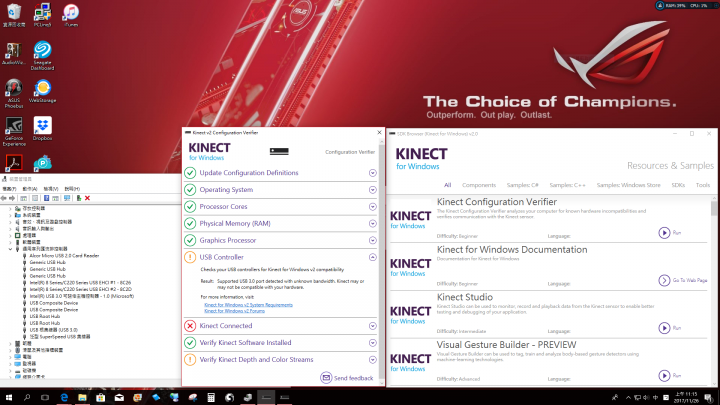The height and width of the screenshot is (405, 720).
Task: Expand the Update Configuration Definitions chevron
Action: click(372, 173)
